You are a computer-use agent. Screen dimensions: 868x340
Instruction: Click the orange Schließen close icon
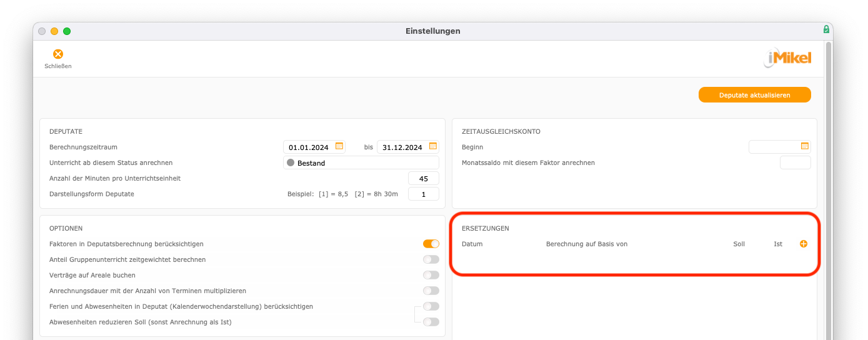point(58,54)
